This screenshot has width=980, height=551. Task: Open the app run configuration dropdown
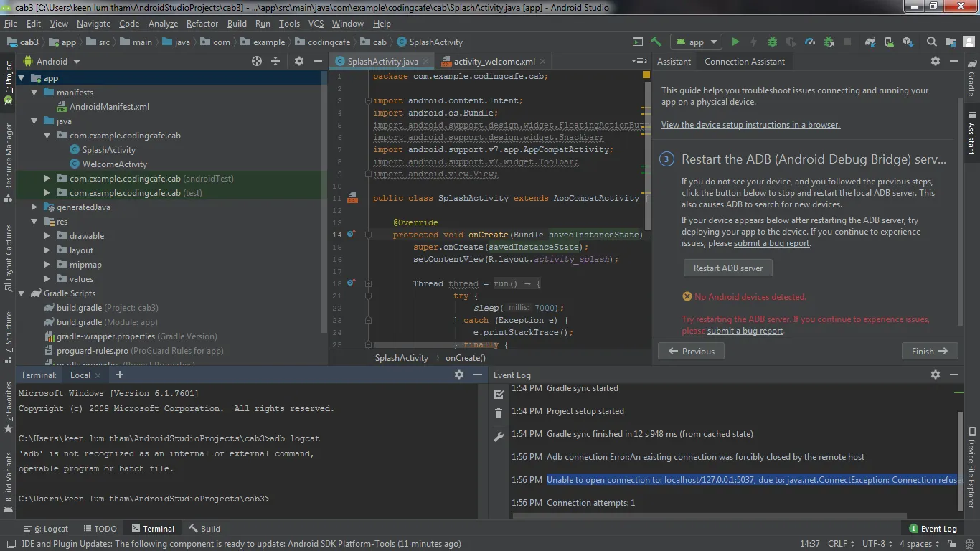click(x=697, y=42)
